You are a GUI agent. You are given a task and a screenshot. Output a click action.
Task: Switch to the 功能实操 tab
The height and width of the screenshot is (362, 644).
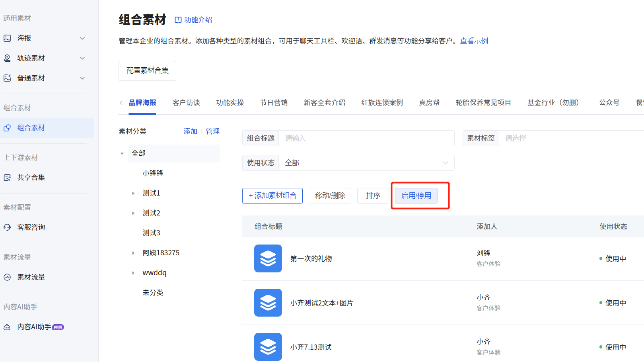coord(230,103)
